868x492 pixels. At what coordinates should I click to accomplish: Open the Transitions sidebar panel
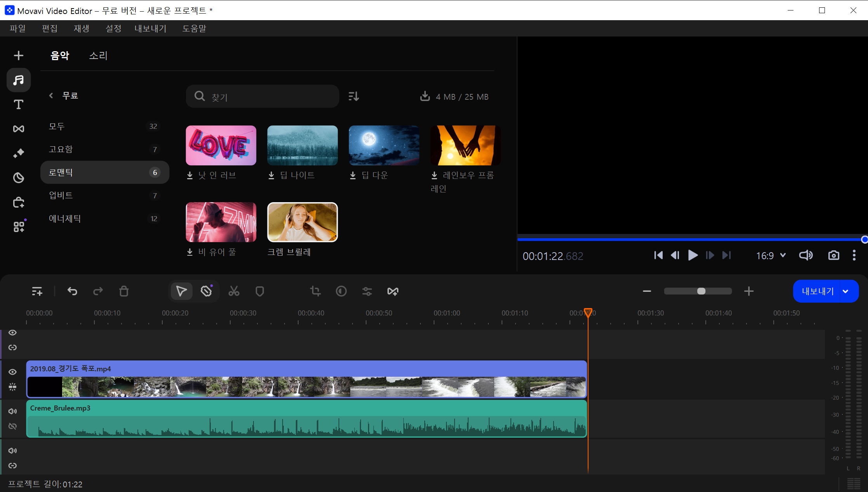(x=18, y=129)
